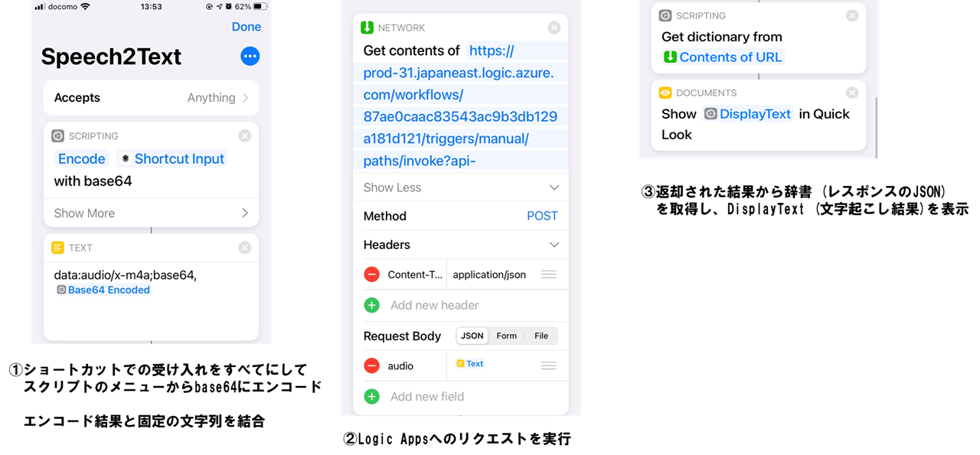Expand Show More in Encode action
Viewport: 980px width, 455px height.
tap(151, 213)
